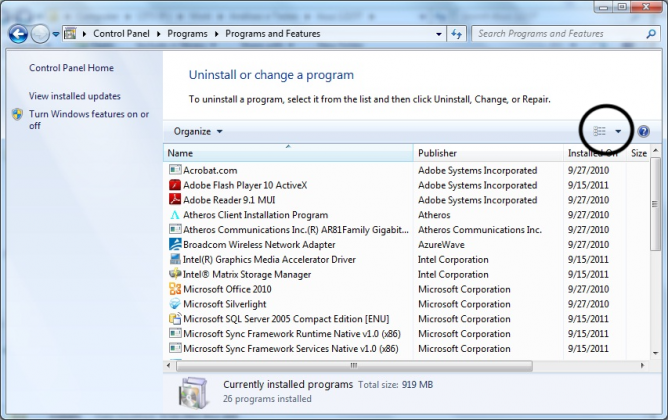Open address bar history dropdown
The height and width of the screenshot is (420, 668).
pos(438,34)
